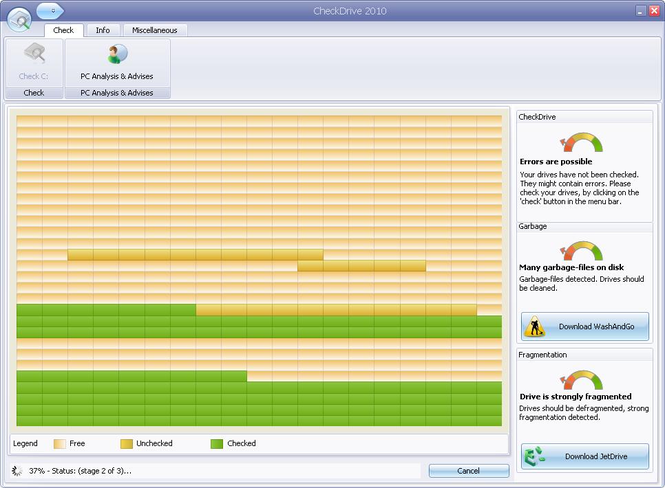Open PC Analysis & Advises icon
This screenshot has width=665, height=488.
point(117,54)
